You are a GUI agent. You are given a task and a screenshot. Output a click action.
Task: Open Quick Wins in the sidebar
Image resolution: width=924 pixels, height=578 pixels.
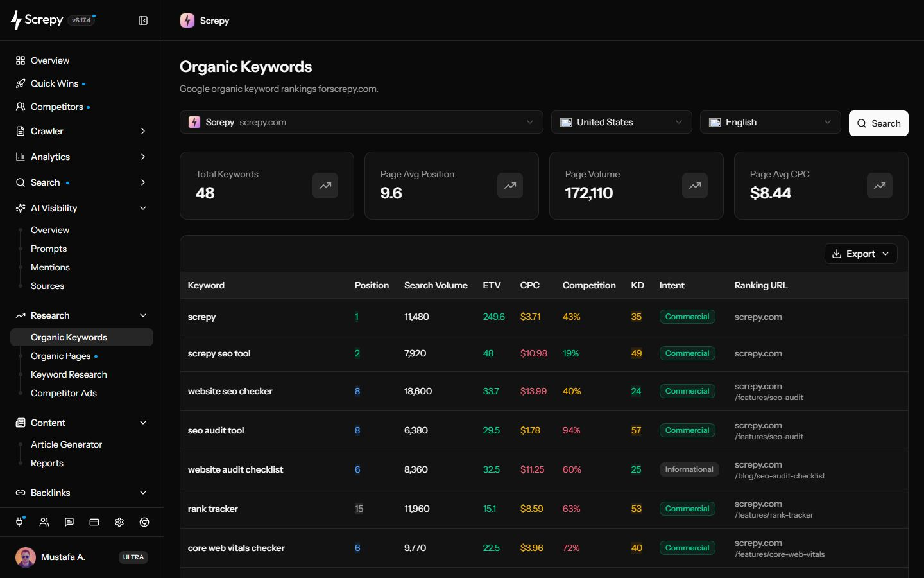coord(81,83)
